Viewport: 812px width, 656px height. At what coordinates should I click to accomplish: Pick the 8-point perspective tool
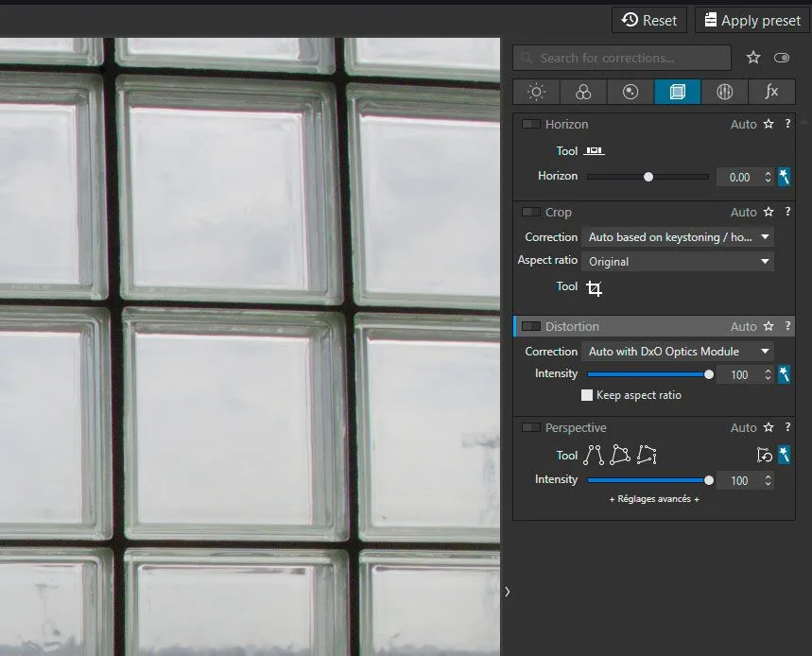pyautogui.click(x=647, y=456)
